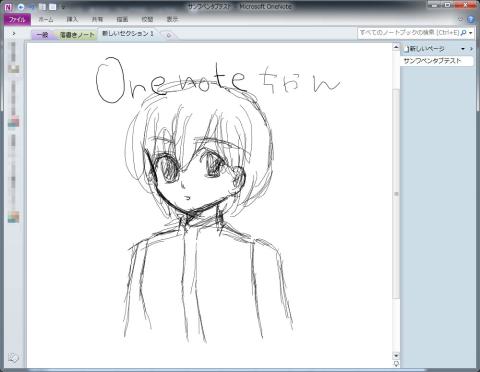Screen dimensions: 480x372
Task: Open the unfiled notes icon at bottom left
Action: [x=13, y=358]
